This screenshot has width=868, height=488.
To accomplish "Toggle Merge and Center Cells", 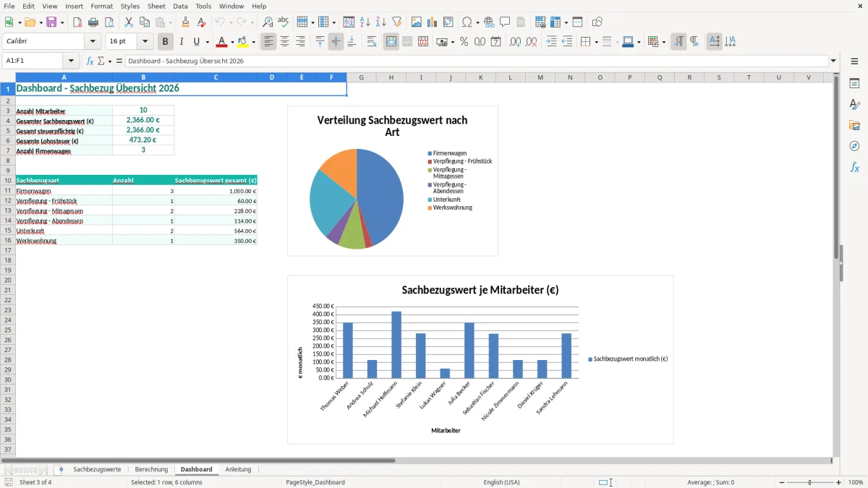I will click(391, 42).
